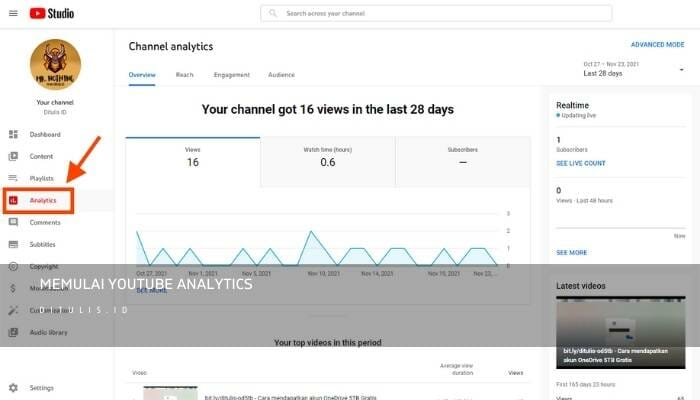Open Audio library menu label

[48, 332]
